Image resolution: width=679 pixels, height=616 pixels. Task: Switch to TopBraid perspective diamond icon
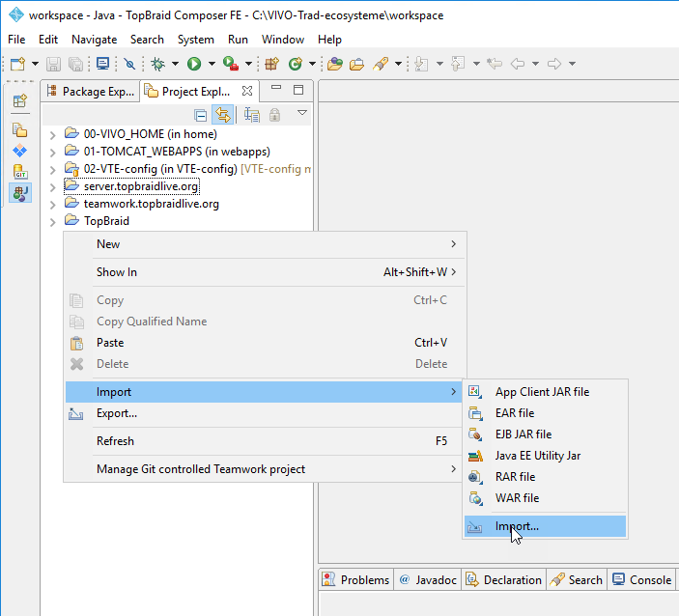point(20,151)
